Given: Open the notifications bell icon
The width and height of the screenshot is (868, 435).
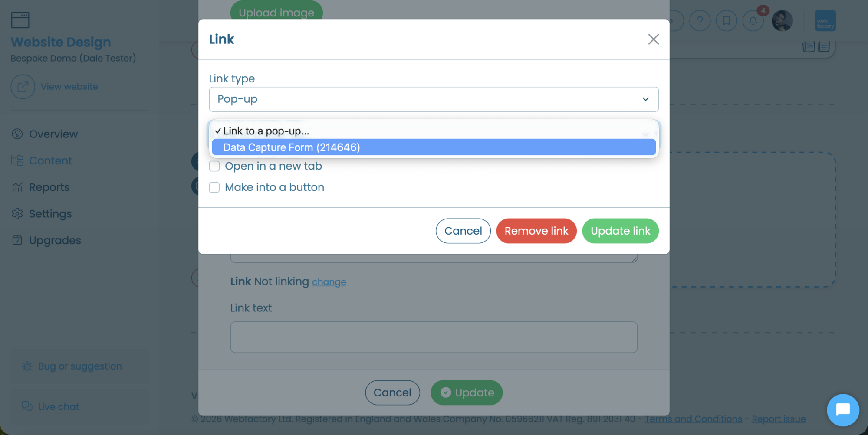Looking at the screenshot, I should (x=753, y=20).
